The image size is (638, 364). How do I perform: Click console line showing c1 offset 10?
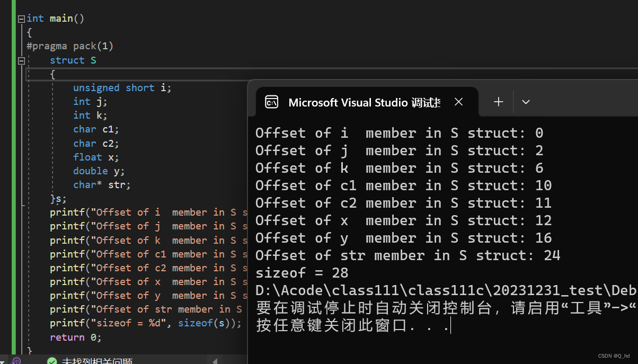pos(403,185)
